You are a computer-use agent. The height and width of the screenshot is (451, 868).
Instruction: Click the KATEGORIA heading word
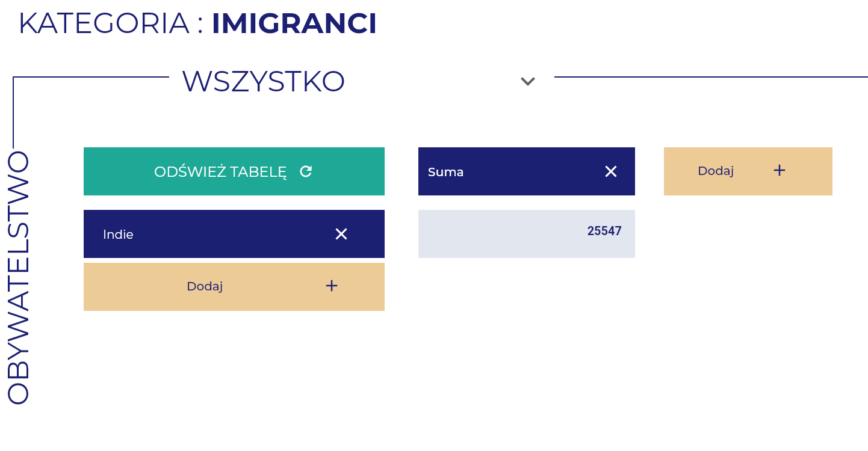[104, 23]
